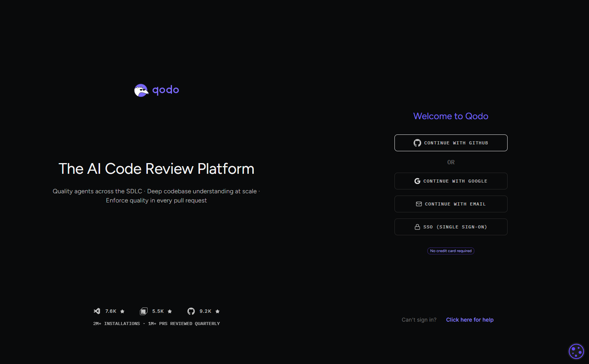Choose Continue with Google
This screenshot has height=364, width=589.
[x=451, y=181]
